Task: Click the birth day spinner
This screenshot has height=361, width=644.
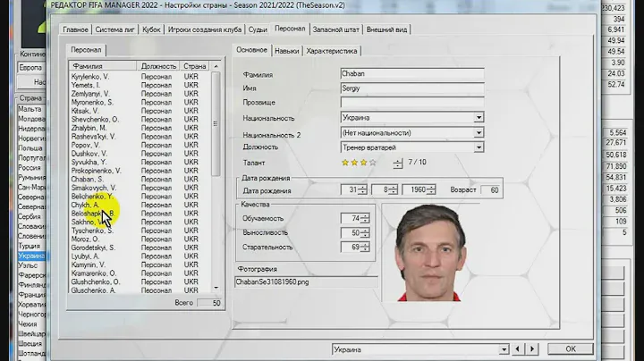Action: (x=364, y=189)
